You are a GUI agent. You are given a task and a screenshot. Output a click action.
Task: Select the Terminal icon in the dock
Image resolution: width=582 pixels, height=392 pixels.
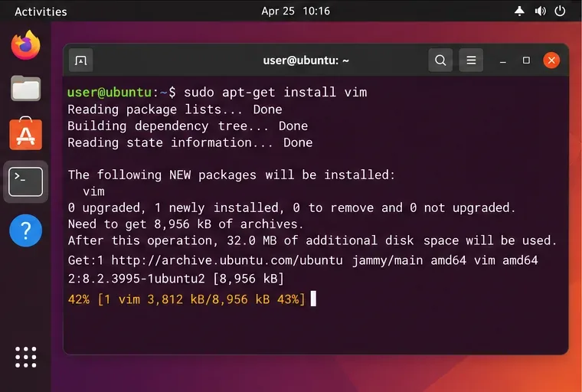[x=25, y=182]
